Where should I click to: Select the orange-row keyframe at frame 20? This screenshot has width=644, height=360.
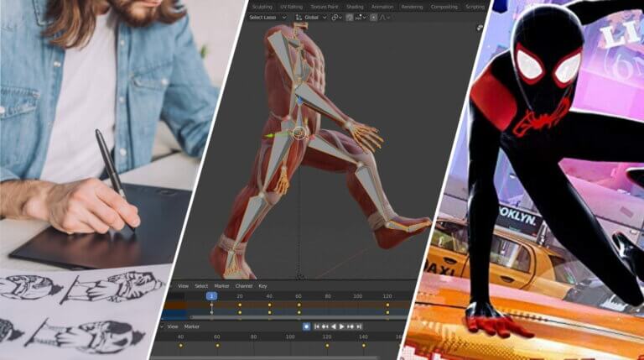(x=240, y=305)
